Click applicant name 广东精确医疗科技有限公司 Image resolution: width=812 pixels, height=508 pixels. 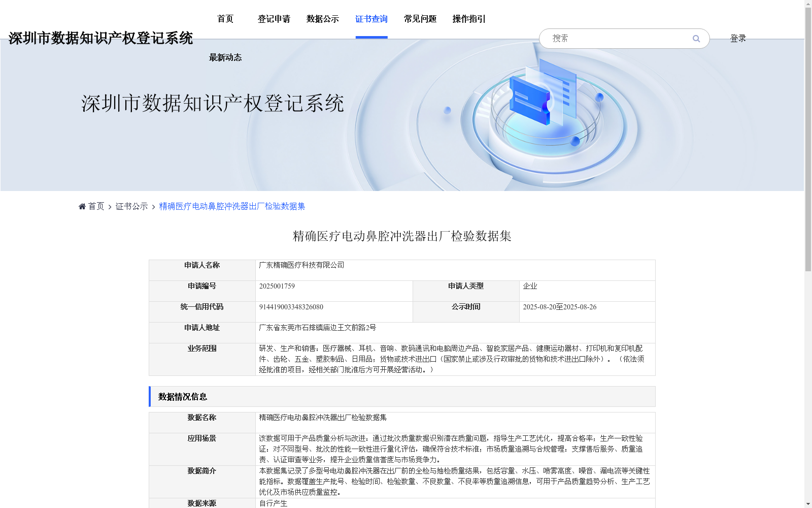click(301, 265)
